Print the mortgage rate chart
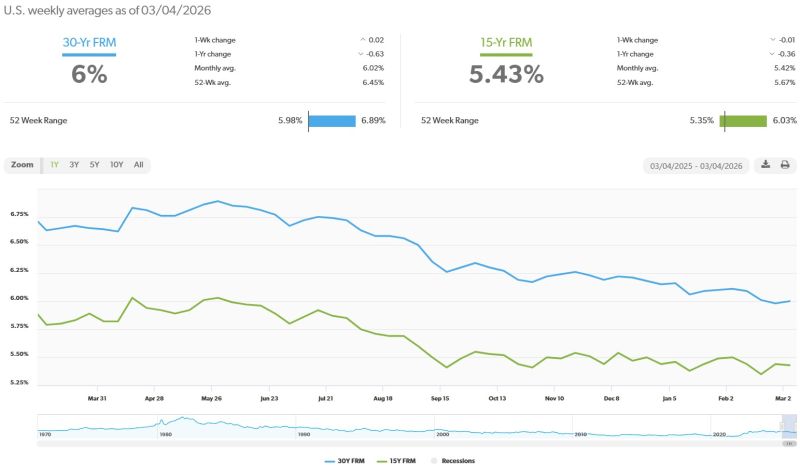The width and height of the screenshot is (800, 473). coord(785,165)
